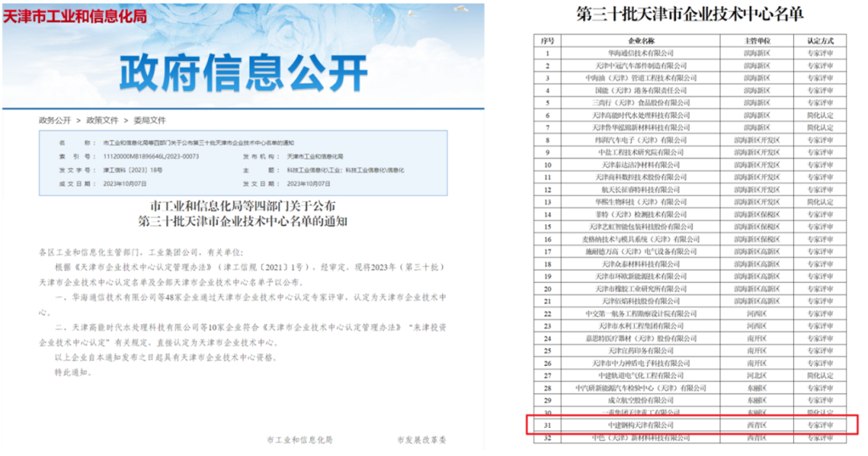Viewport: 868px width, 456px height.
Task: Click the highlighted cell 中建钢构天津有限公司
Action: pyautogui.click(x=641, y=425)
